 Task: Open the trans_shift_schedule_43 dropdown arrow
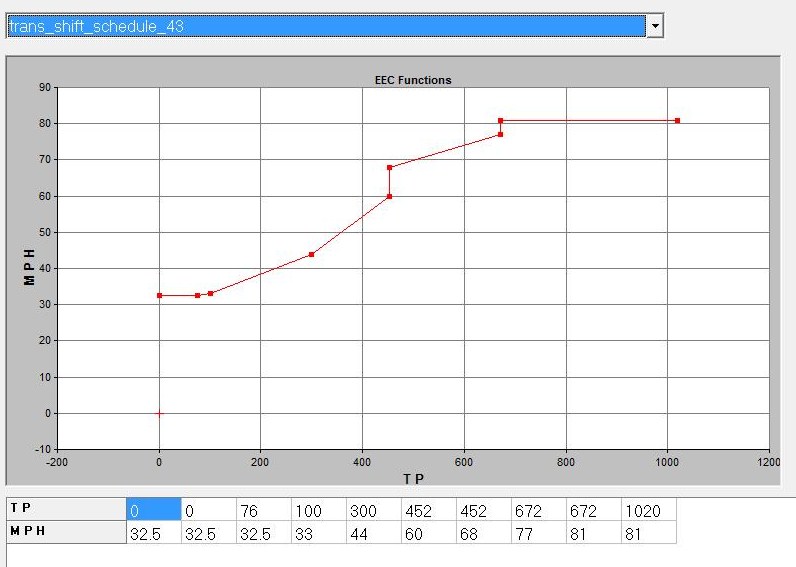[x=655, y=26]
